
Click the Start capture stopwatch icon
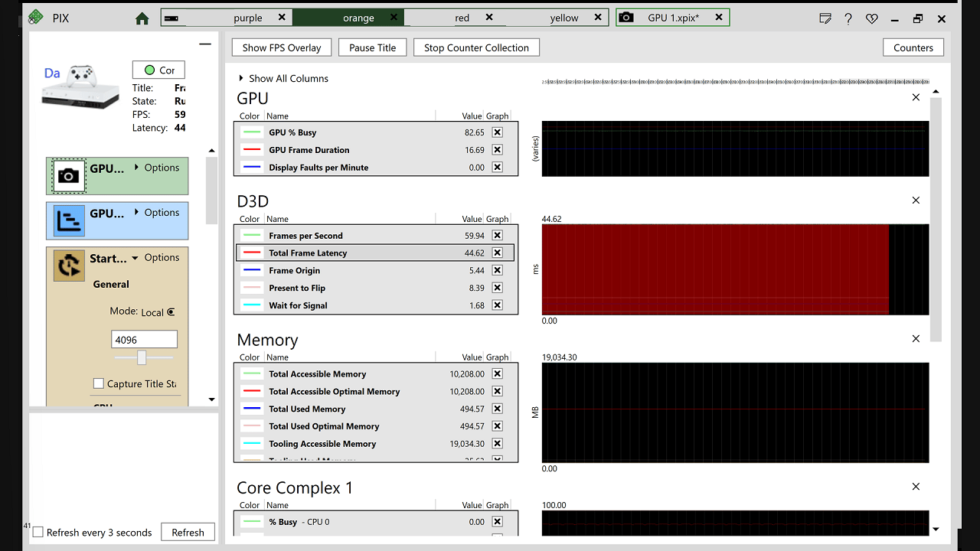(x=68, y=266)
